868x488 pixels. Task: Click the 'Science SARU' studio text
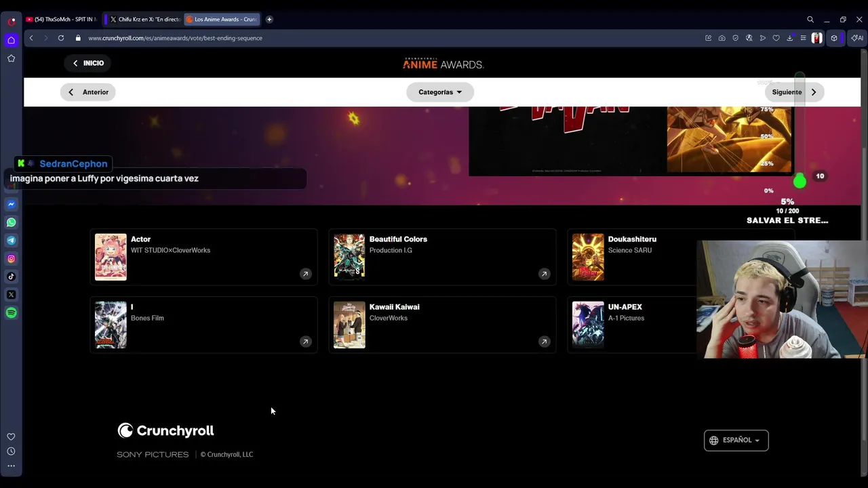(x=629, y=250)
